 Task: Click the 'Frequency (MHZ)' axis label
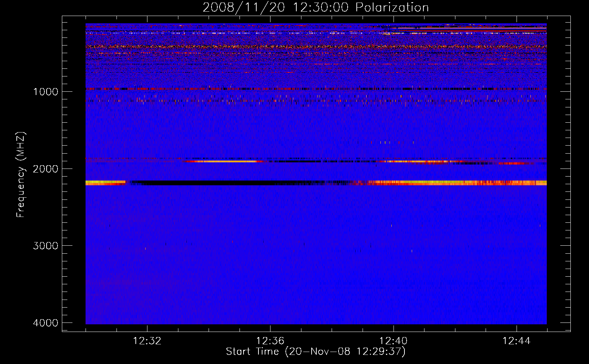click(x=21, y=175)
